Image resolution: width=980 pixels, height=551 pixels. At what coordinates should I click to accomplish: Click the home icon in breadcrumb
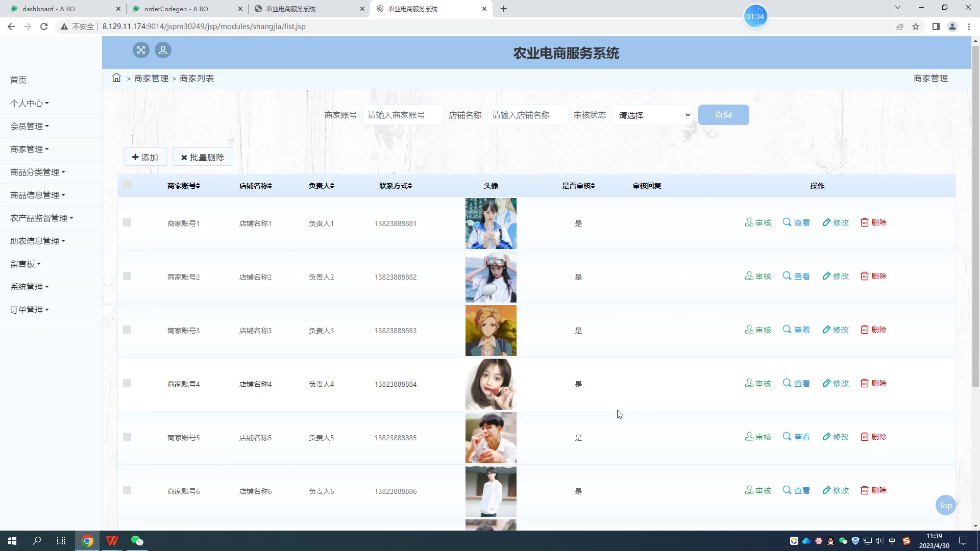point(116,78)
